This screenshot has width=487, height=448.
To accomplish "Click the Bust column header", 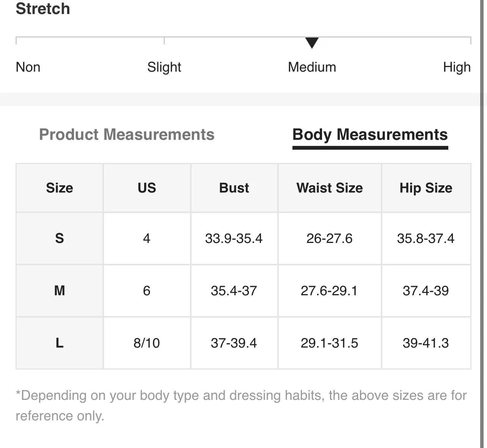I will [x=234, y=188].
